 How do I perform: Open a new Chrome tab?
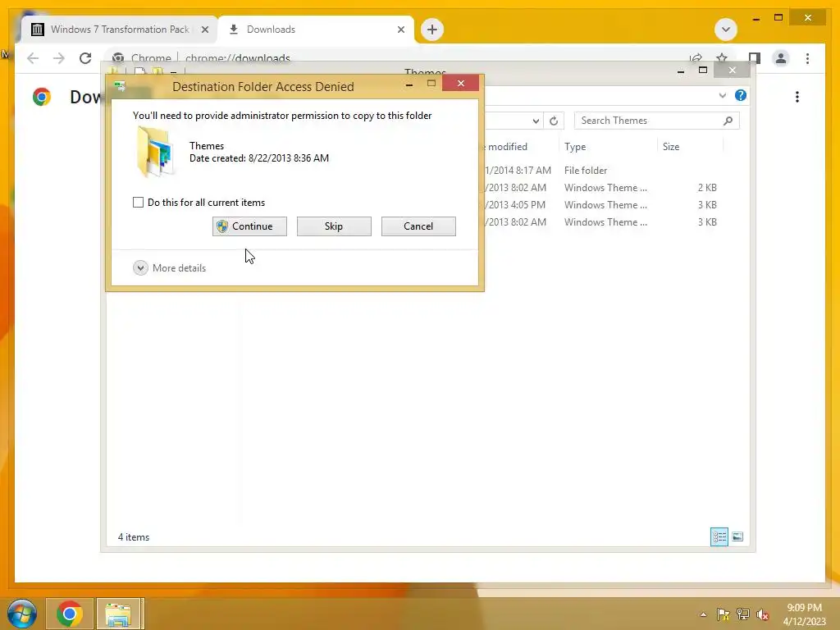[x=432, y=30]
